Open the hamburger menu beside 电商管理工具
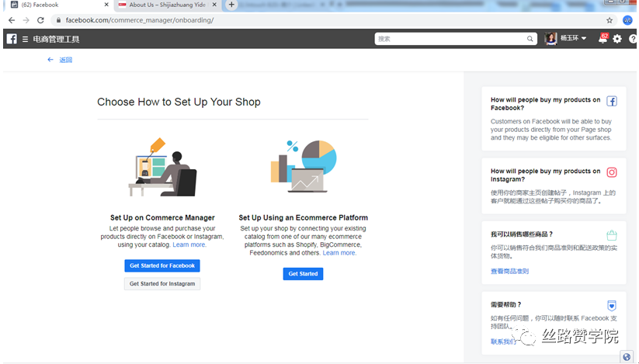 (26, 39)
